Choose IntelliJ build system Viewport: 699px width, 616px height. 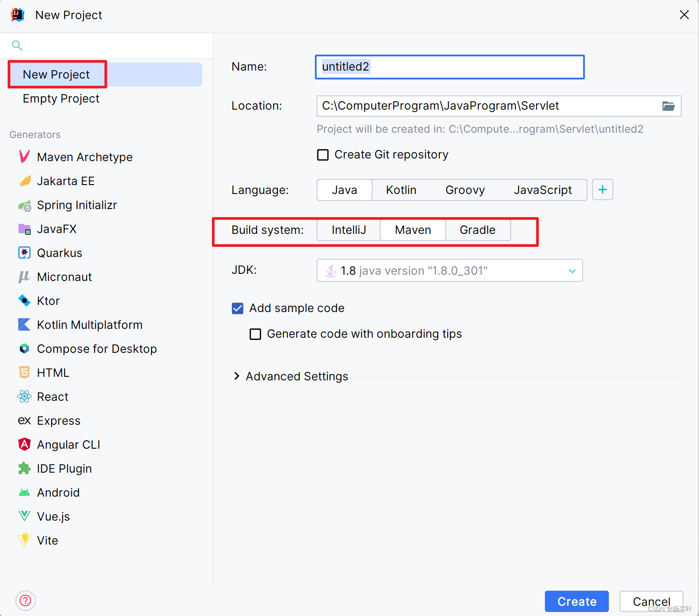pos(349,230)
